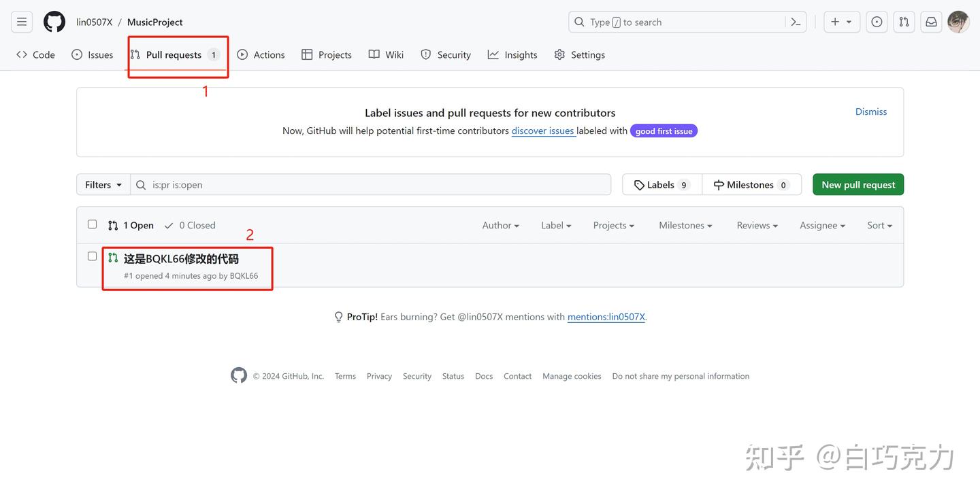Dismiss the label issues banner
Viewport: 980px width, 497px height.
pos(871,111)
